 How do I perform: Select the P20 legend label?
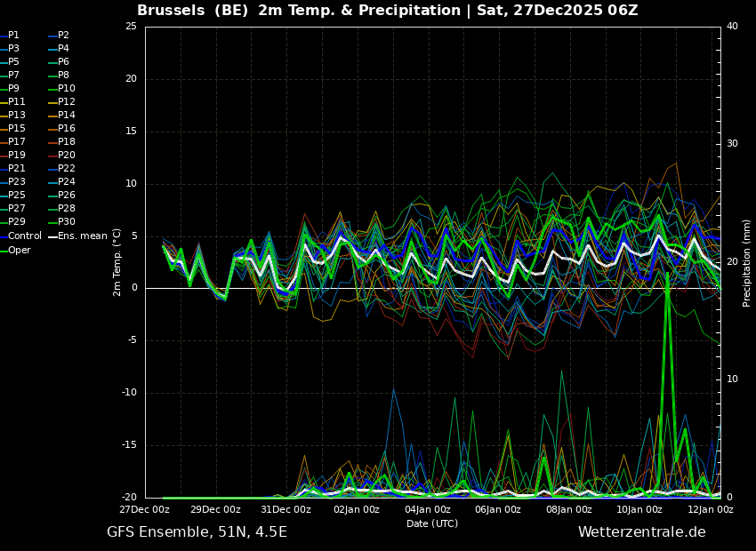(x=66, y=156)
